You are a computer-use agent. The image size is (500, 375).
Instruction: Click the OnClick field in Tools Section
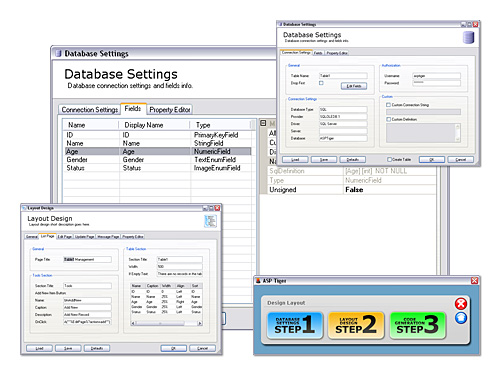coord(87,322)
